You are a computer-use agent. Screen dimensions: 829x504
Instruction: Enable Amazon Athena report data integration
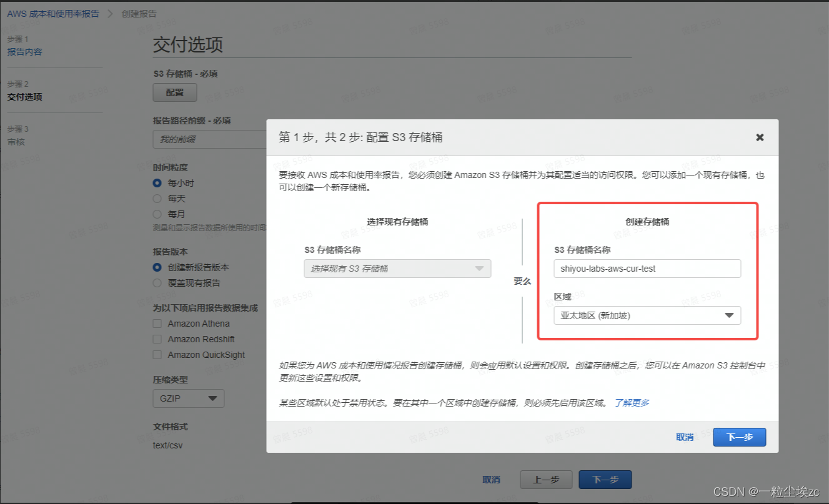click(158, 324)
